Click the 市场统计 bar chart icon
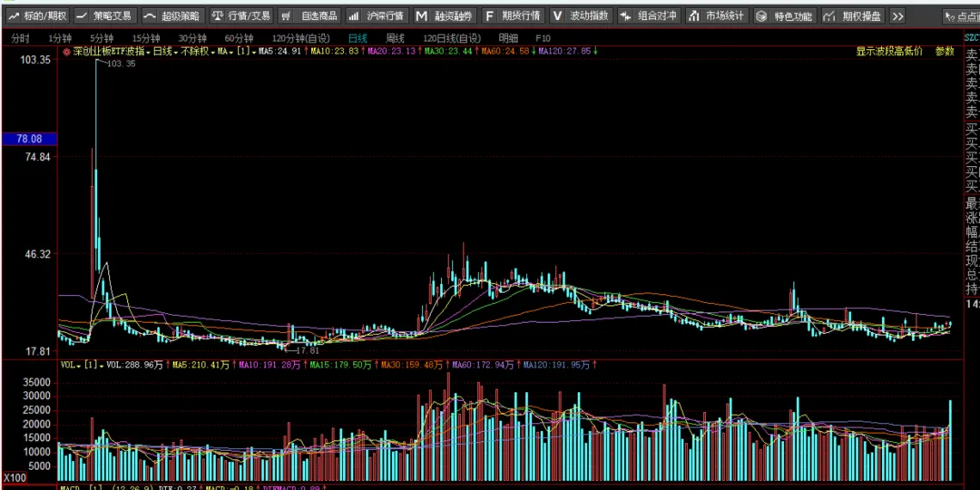 [x=693, y=16]
